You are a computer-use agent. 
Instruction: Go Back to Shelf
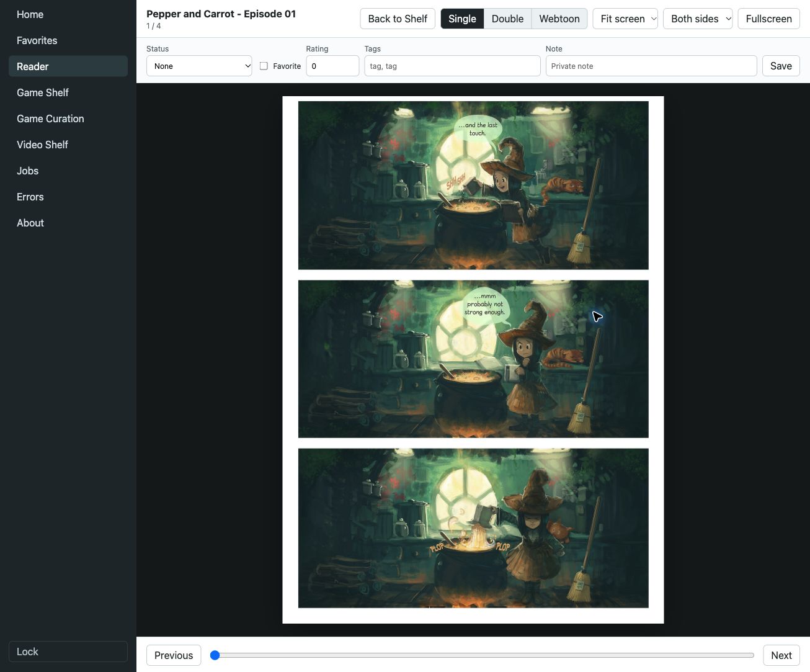click(x=398, y=19)
